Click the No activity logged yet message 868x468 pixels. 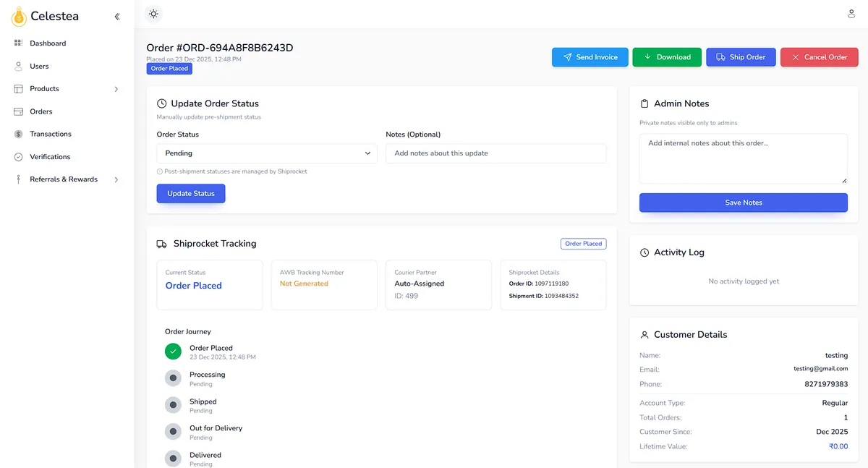744,281
